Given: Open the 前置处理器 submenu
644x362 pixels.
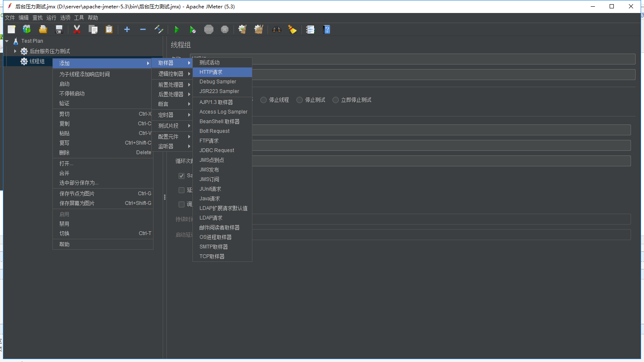Looking at the screenshot, I should 172,85.
